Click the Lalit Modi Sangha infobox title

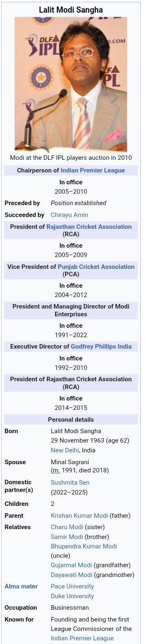(x=71, y=9)
